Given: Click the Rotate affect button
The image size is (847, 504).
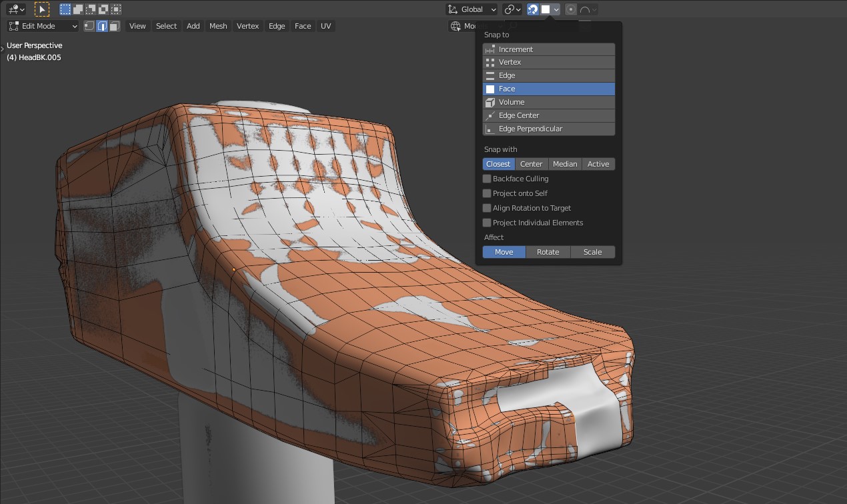Looking at the screenshot, I should click(x=548, y=252).
